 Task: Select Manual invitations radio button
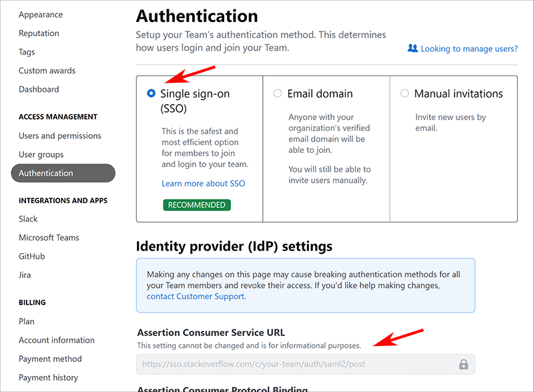point(405,93)
